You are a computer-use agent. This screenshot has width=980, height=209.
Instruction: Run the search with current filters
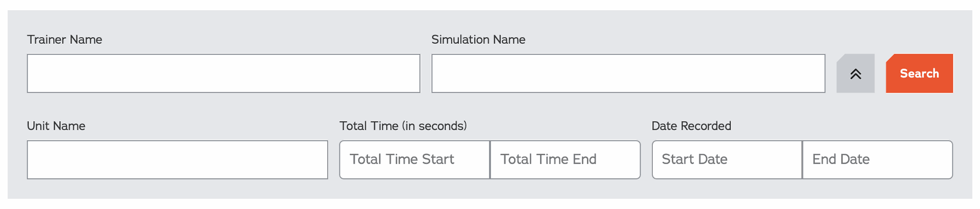click(919, 74)
